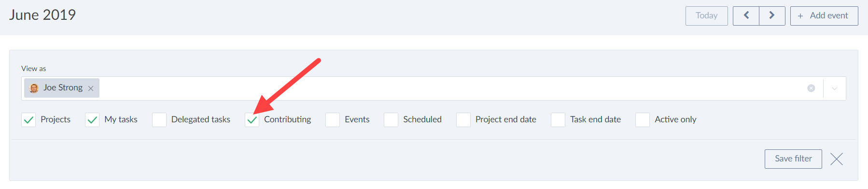Clear all selected users in View as
Image resolution: width=868 pixels, height=189 pixels.
tap(811, 88)
